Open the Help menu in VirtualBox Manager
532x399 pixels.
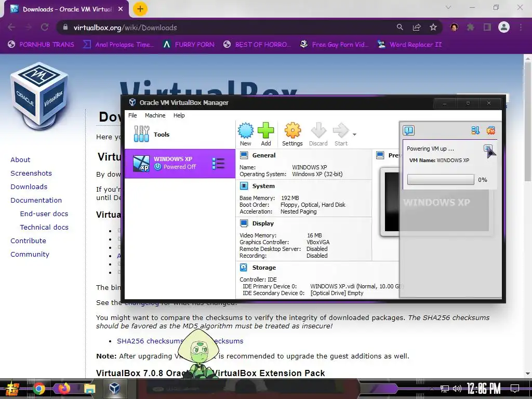(x=179, y=115)
